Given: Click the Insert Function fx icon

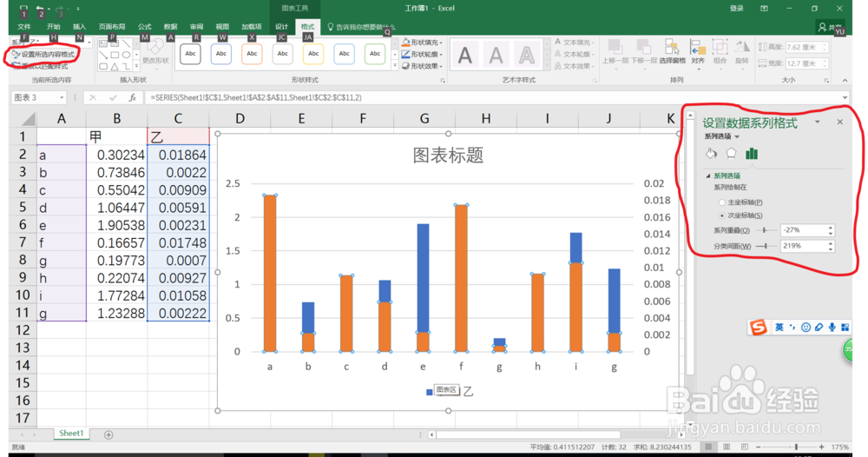Looking at the screenshot, I should click(132, 97).
